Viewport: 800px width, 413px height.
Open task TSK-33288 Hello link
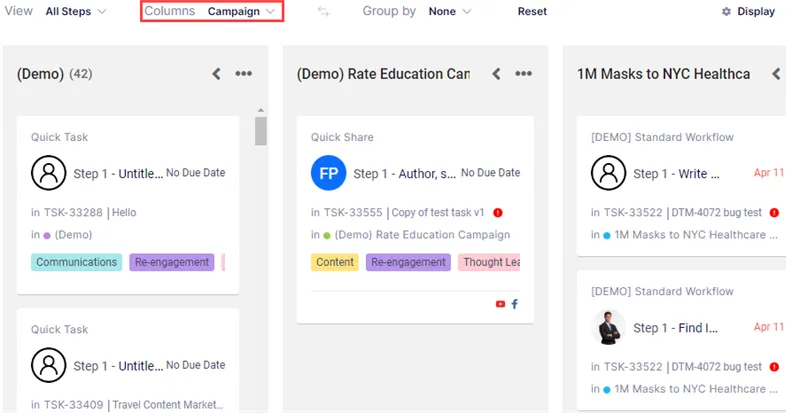pos(90,212)
